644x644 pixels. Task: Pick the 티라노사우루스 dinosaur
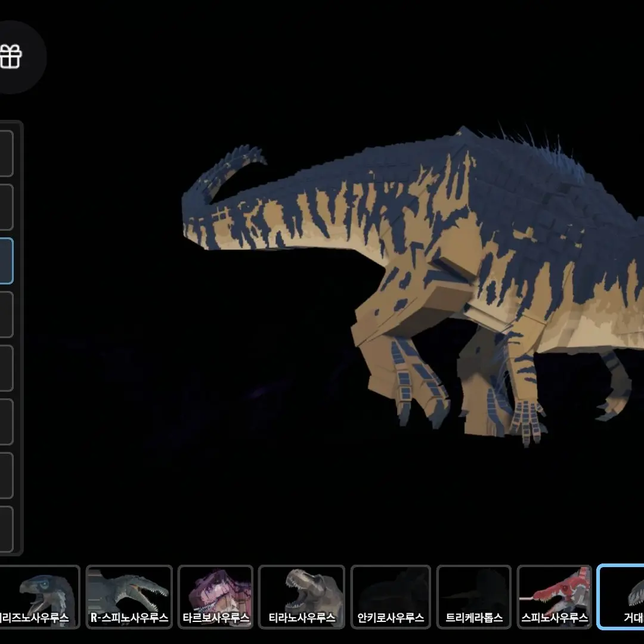pos(302,596)
